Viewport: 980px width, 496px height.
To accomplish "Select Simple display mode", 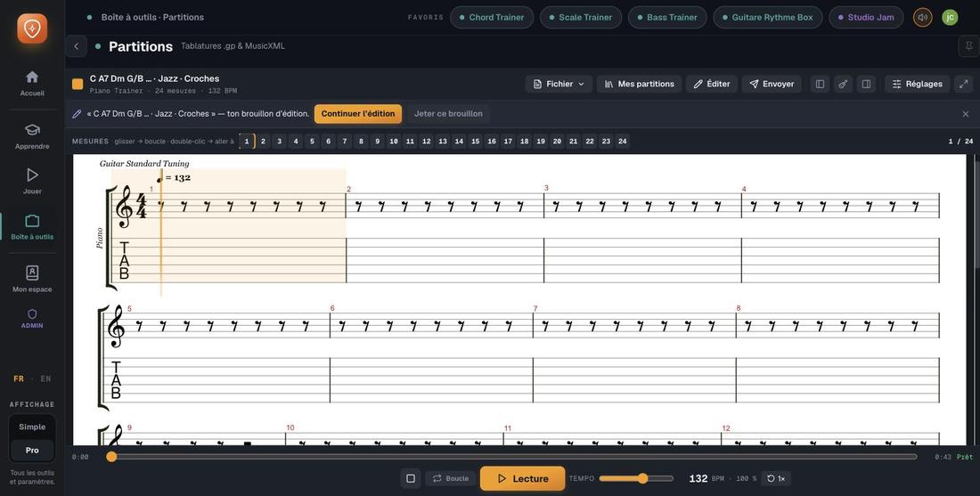I will (32, 427).
